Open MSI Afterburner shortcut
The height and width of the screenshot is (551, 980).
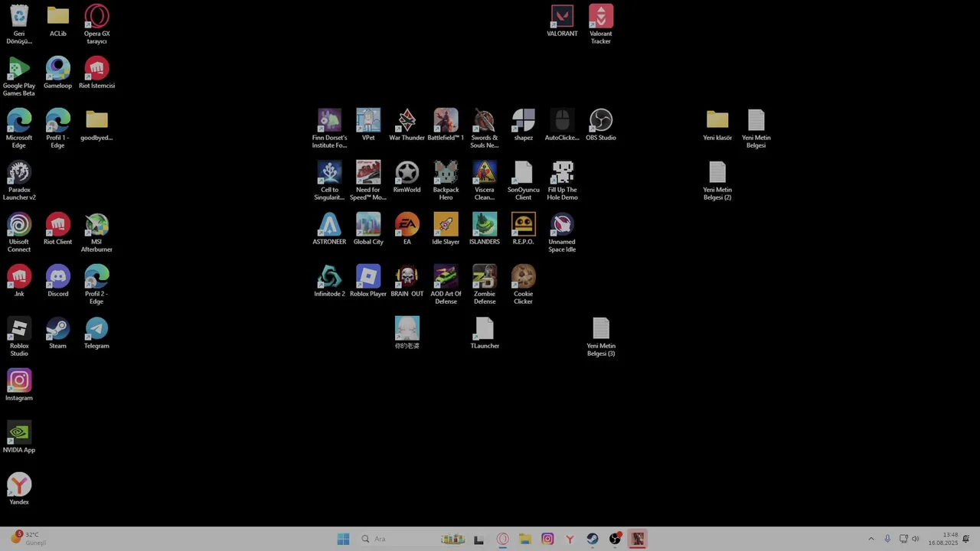coord(96,225)
